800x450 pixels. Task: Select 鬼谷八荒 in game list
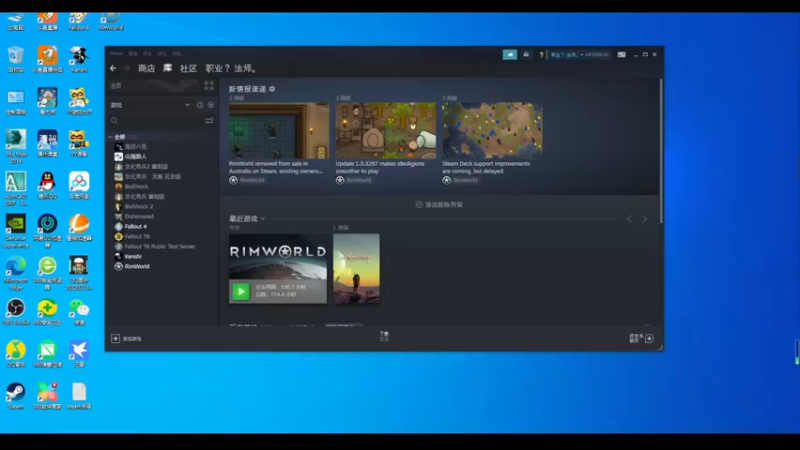136,146
